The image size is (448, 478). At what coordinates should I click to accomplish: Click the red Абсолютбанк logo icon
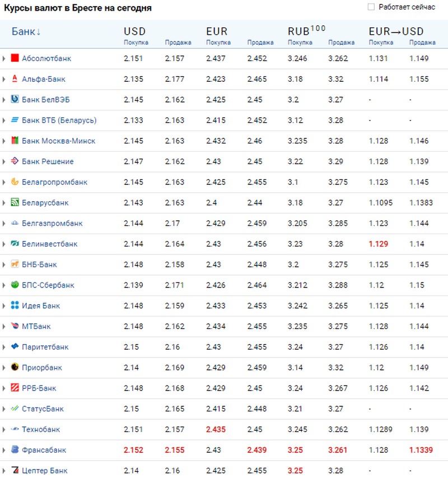(x=15, y=58)
